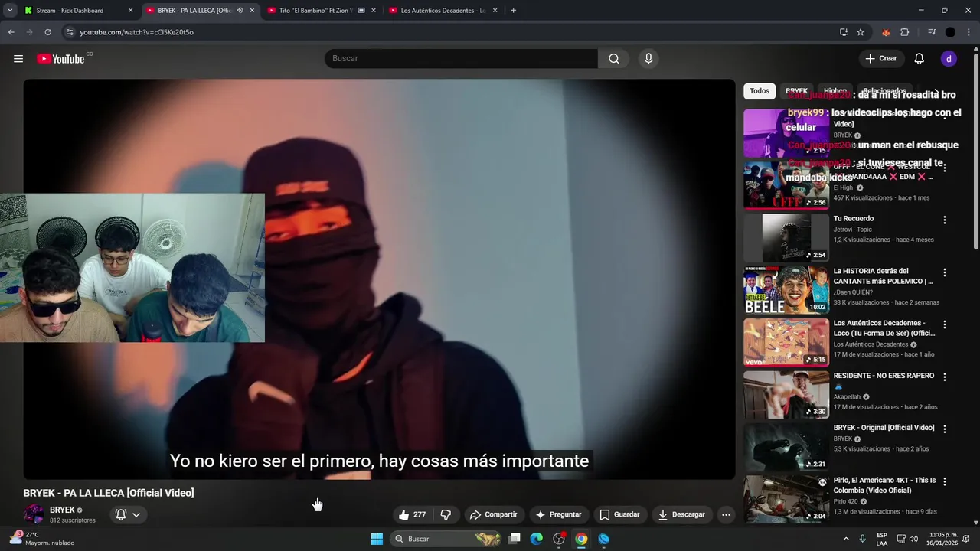The image size is (980, 551).
Task: Open options for Los Auténticos Decadentes video
Action: [x=945, y=324]
